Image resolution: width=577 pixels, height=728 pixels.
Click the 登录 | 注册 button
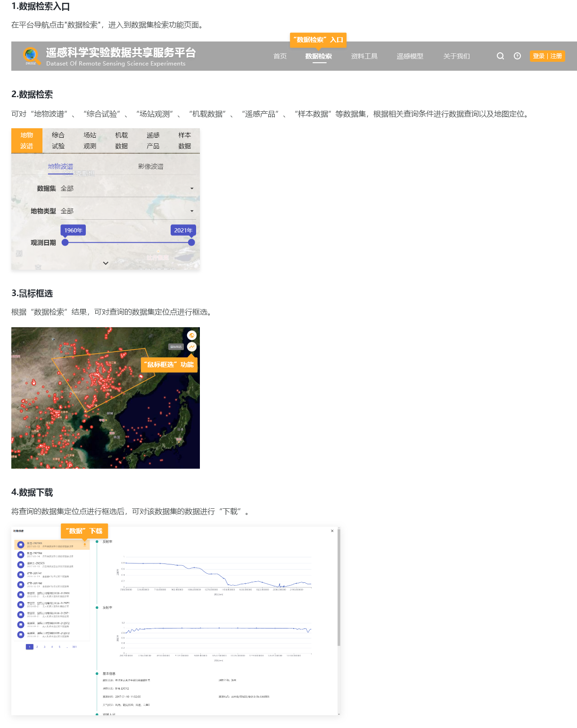547,56
